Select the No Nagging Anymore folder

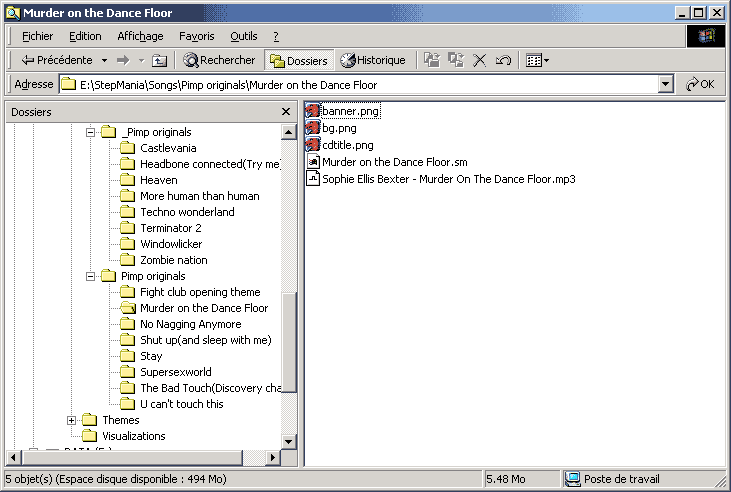pos(191,324)
